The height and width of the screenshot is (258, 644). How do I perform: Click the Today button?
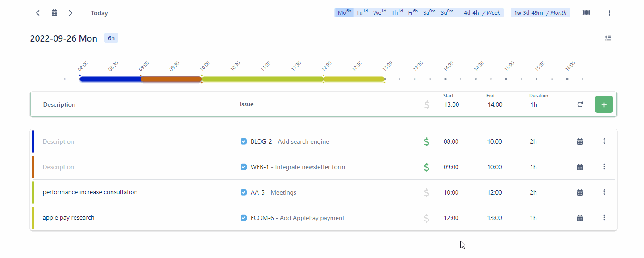pos(99,13)
